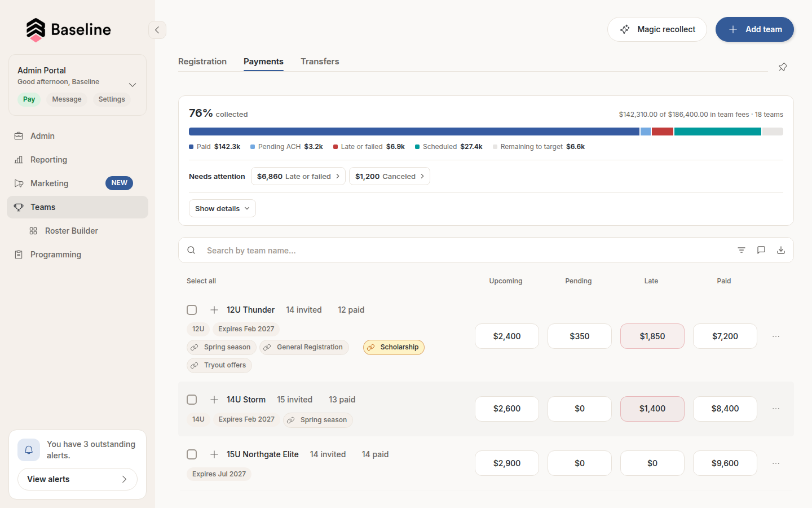This screenshot has width=812, height=508.
Task: Click the Programming clipboard icon
Action: [x=19, y=255]
